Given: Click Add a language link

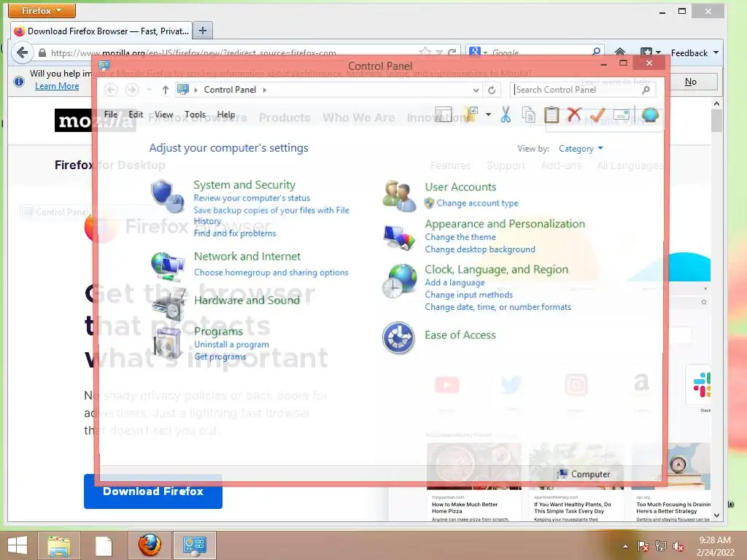Looking at the screenshot, I should tap(454, 282).
